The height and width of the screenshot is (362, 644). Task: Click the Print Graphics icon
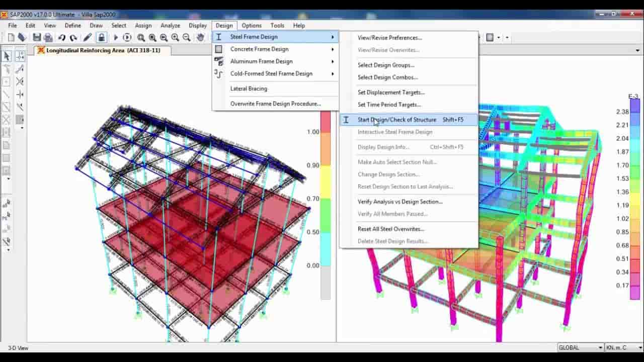48,37
